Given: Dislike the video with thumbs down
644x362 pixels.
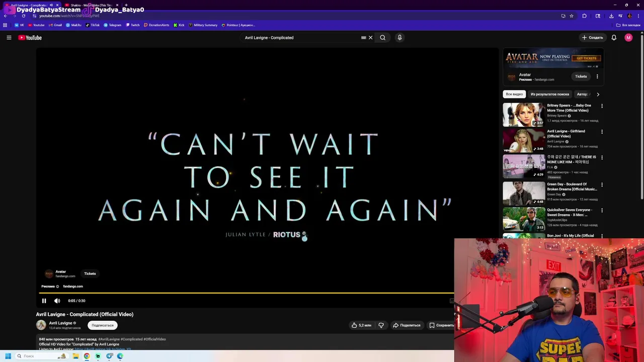Looking at the screenshot, I should [381, 325].
